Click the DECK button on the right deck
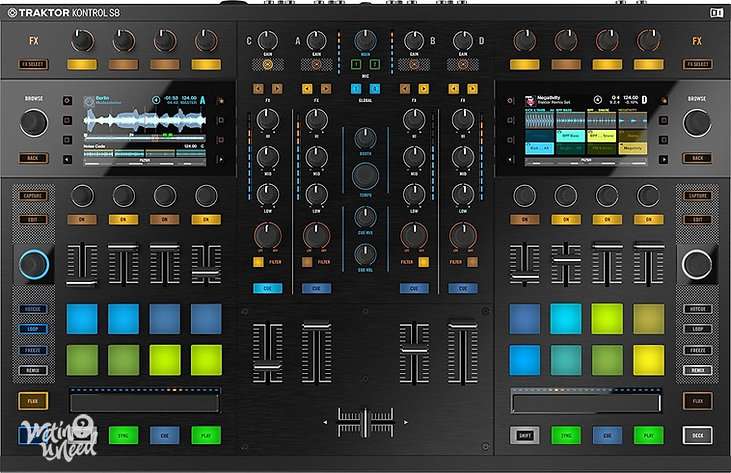Viewport: 731px width, 473px height. click(x=697, y=436)
